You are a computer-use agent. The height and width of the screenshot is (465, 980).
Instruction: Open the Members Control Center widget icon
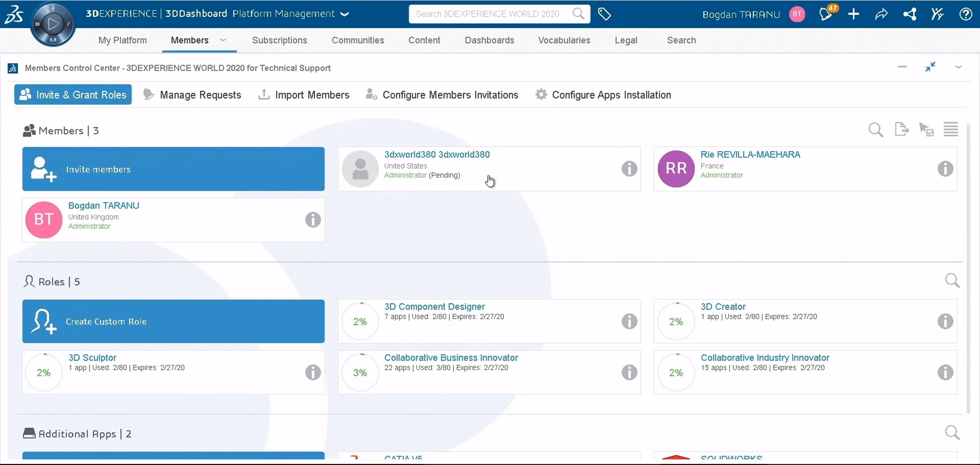click(13, 68)
